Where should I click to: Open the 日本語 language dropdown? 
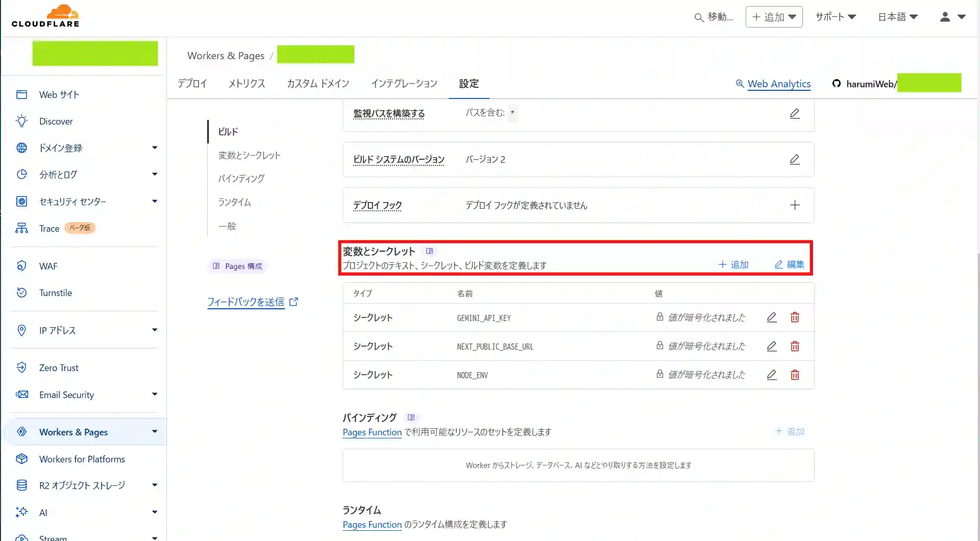click(x=898, y=17)
